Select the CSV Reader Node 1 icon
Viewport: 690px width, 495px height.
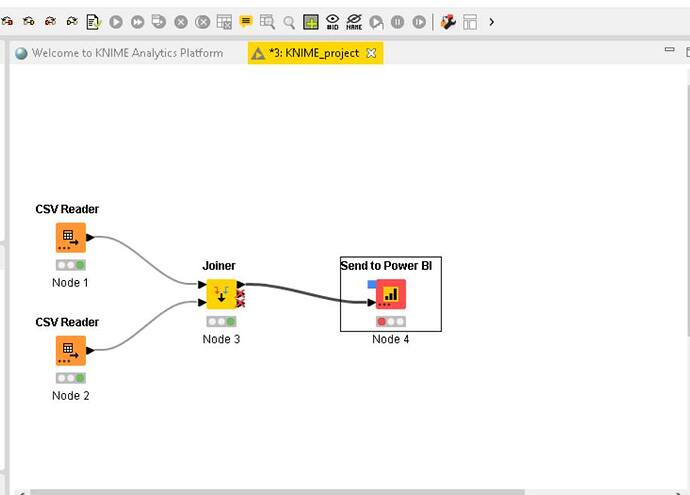71,238
